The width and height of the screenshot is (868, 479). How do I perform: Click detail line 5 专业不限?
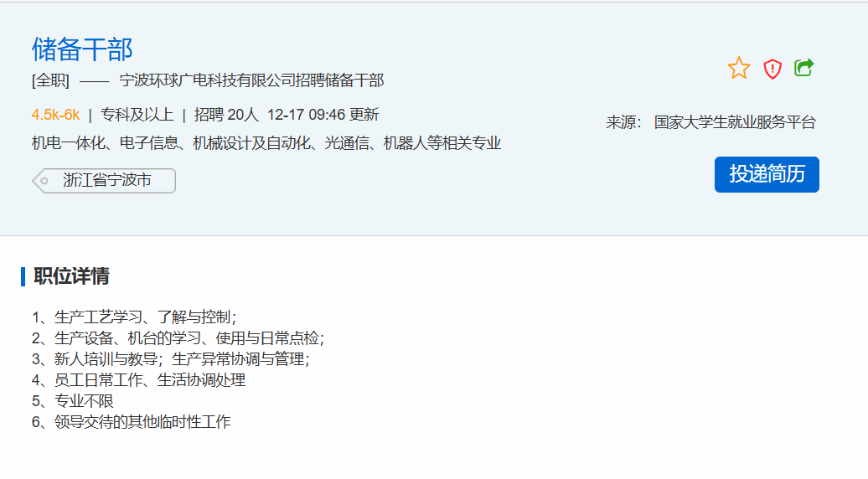(x=73, y=401)
